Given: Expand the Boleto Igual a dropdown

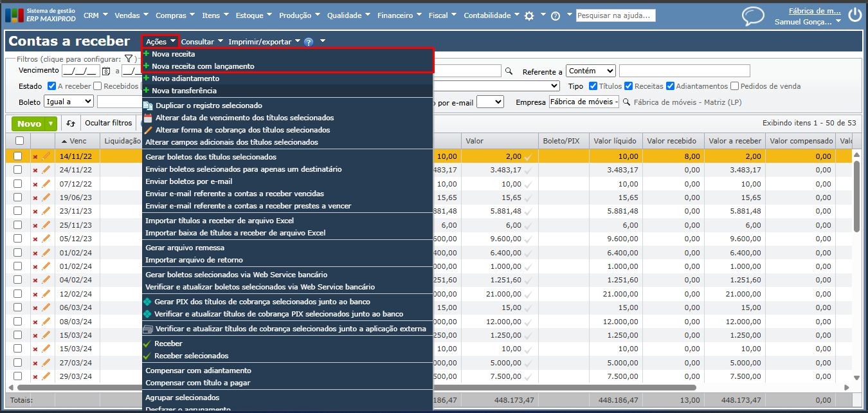Looking at the screenshot, I should (x=68, y=102).
